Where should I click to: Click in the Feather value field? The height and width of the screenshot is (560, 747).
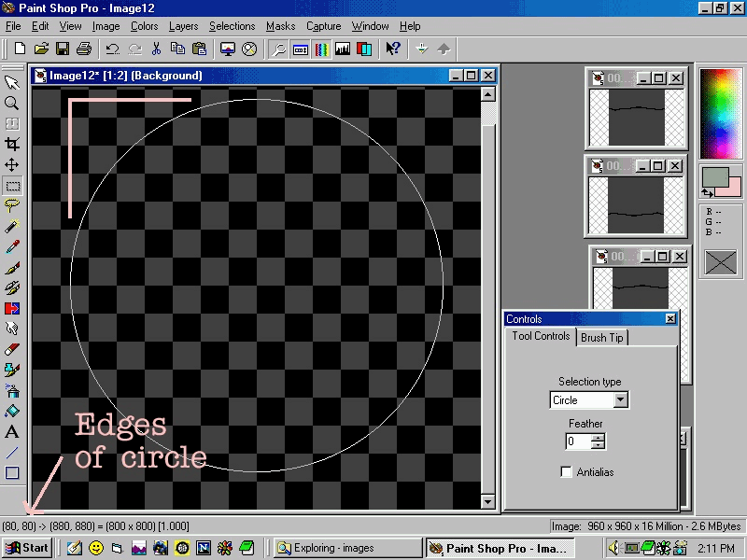point(577,441)
